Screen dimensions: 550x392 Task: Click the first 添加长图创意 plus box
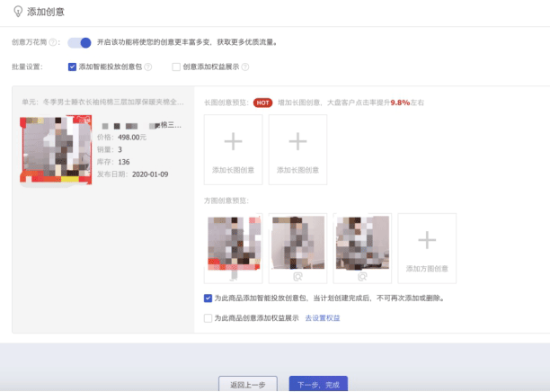click(234, 148)
